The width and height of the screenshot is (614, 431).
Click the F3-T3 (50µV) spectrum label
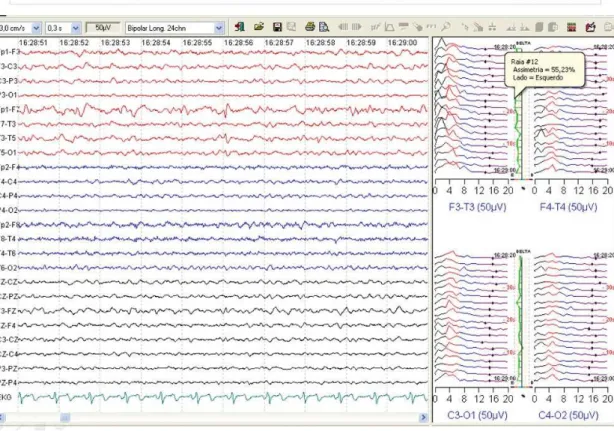477,207
